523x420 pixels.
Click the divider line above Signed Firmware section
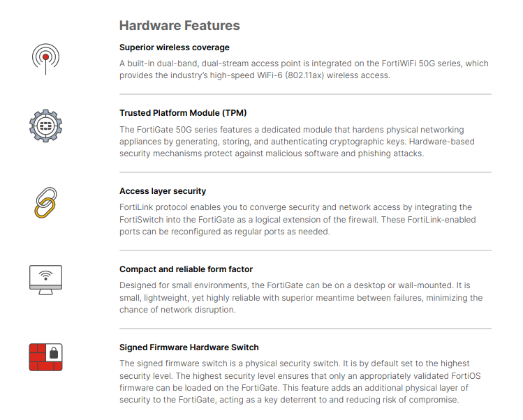(x=305, y=329)
